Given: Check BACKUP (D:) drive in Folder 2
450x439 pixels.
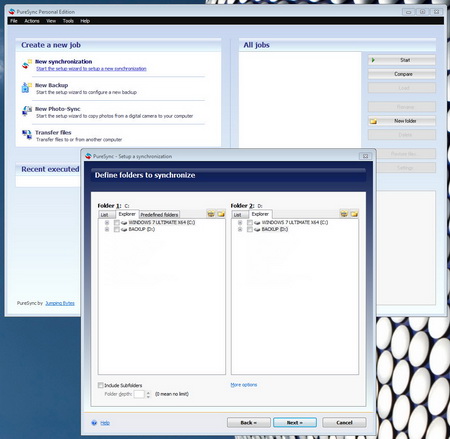Looking at the screenshot, I should [250, 229].
